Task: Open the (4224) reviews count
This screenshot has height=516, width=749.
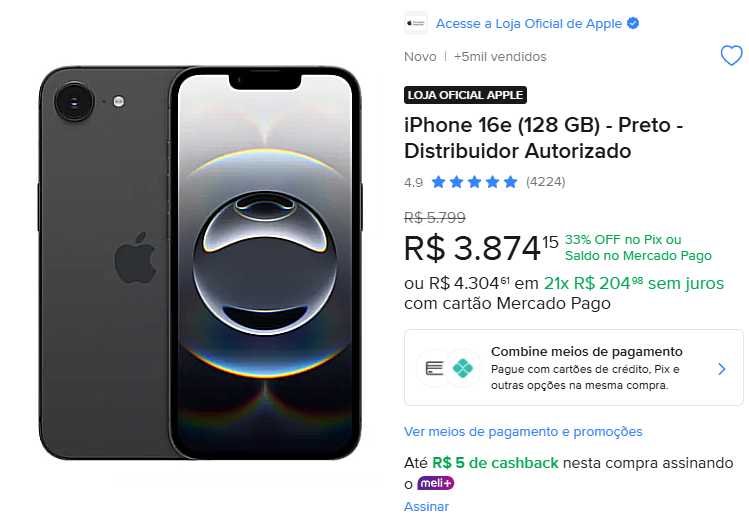Action: pos(546,182)
